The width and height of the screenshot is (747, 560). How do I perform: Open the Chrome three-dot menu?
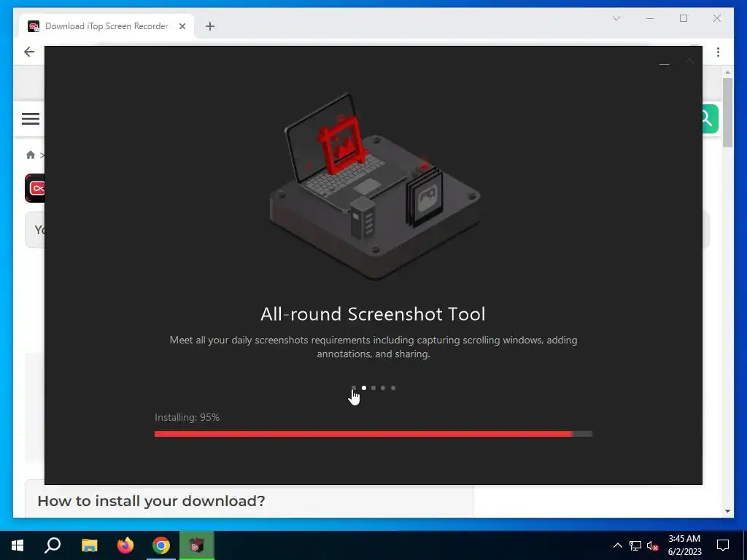[718, 52]
